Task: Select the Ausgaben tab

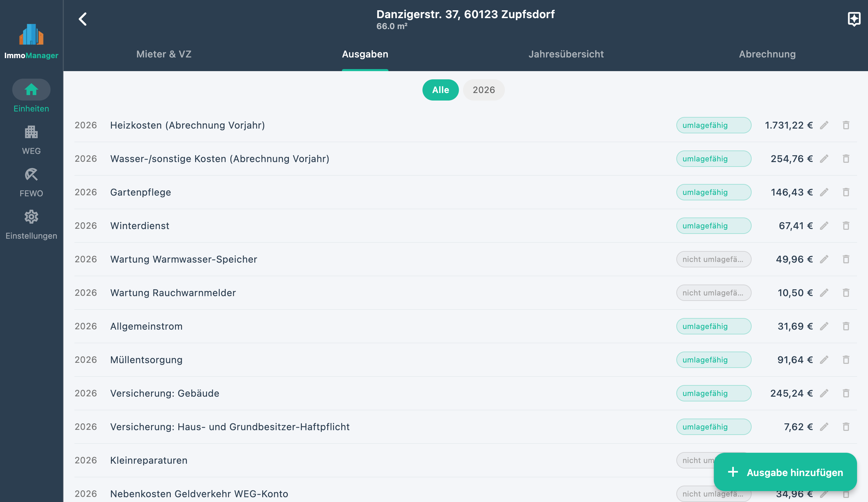Action: [365, 54]
